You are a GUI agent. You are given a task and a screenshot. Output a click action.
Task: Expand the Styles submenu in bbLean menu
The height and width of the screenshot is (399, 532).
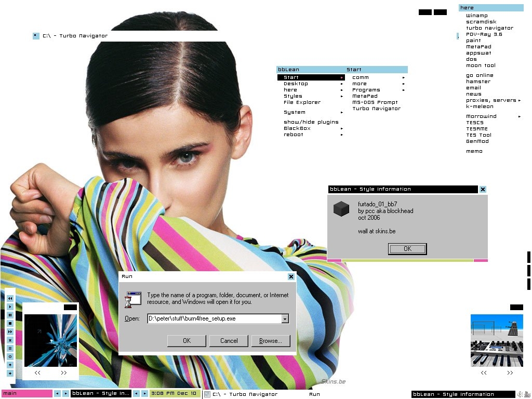click(x=311, y=96)
